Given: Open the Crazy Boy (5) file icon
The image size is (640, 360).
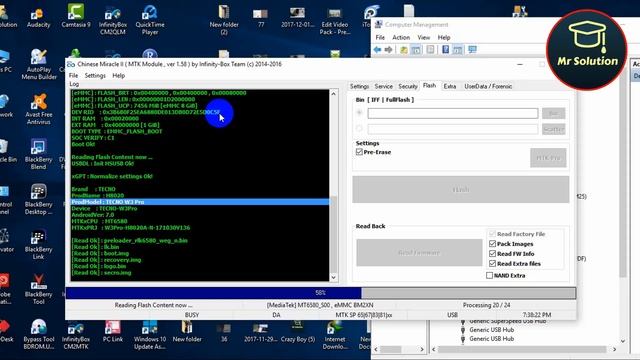Looking at the screenshot, I should [x=298, y=331].
